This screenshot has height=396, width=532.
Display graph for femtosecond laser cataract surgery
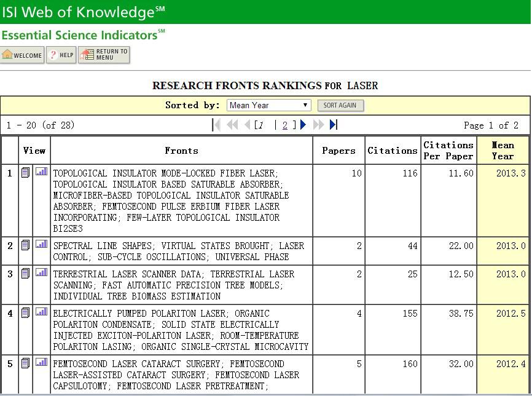pyautogui.click(x=41, y=363)
